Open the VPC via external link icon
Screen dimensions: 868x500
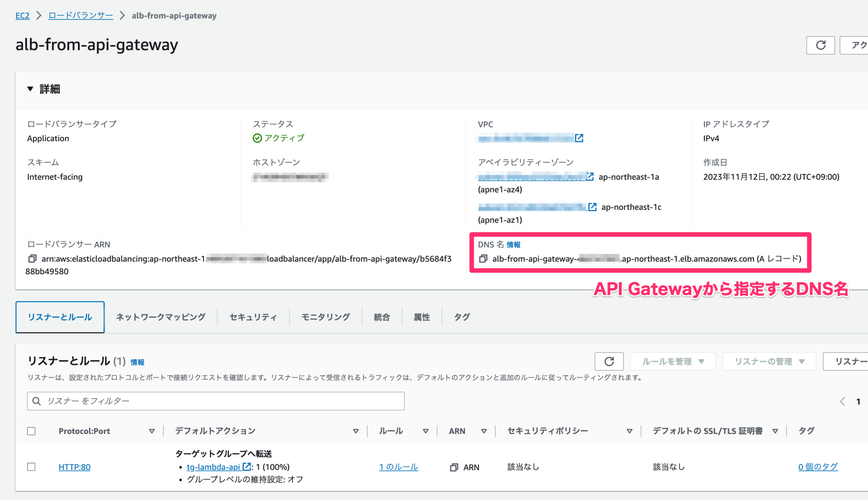pos(580,138)
